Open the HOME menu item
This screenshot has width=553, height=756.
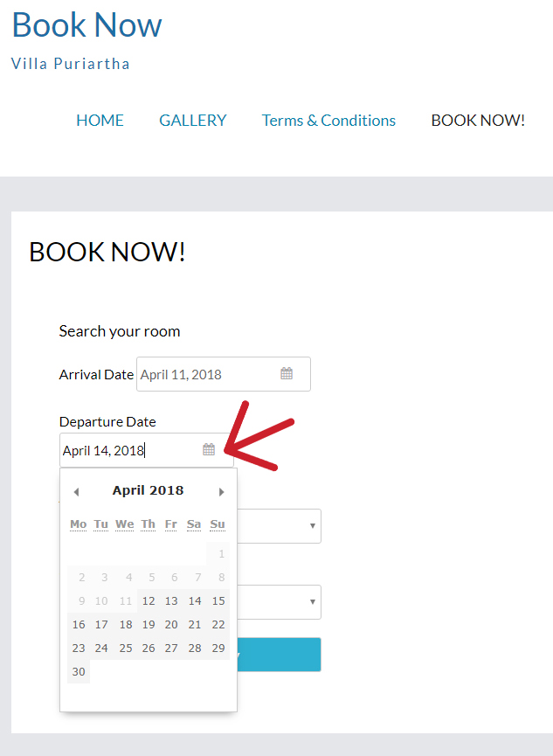click(100, 121)
